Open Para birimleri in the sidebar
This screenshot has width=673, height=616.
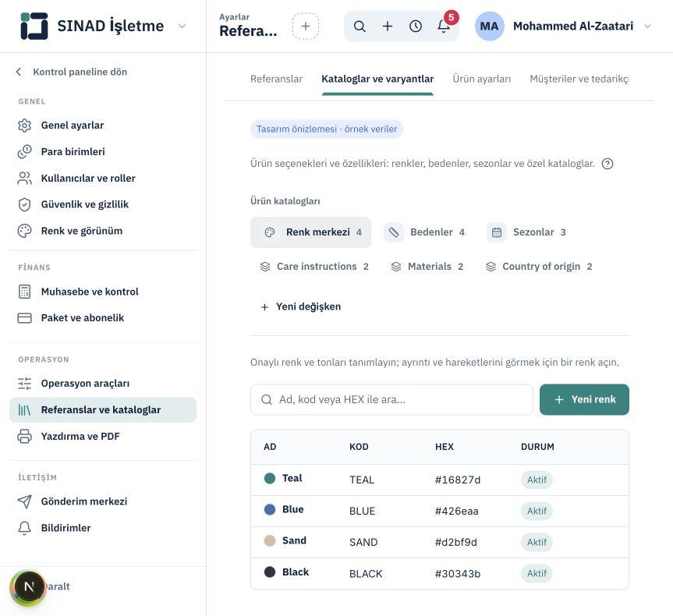point(103,151)
